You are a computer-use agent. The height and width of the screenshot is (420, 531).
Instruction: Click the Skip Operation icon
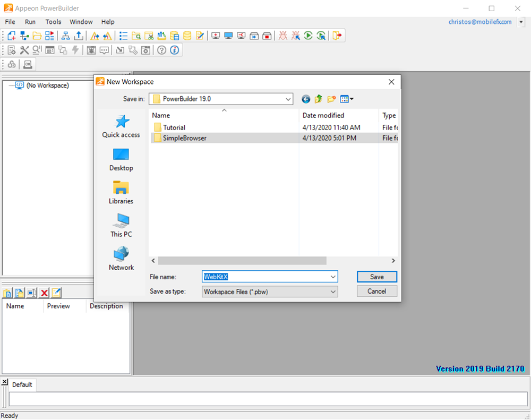tap(254, 36)
